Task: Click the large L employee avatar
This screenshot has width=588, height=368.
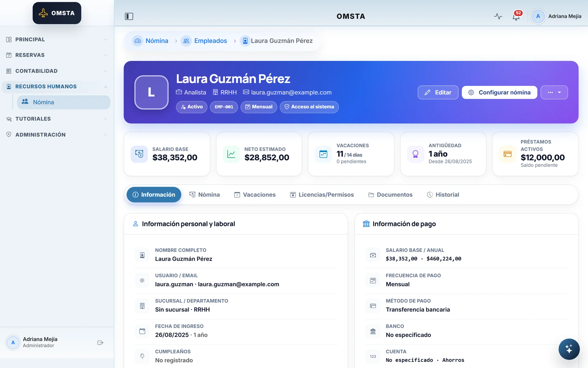Action: click(152, 92)
